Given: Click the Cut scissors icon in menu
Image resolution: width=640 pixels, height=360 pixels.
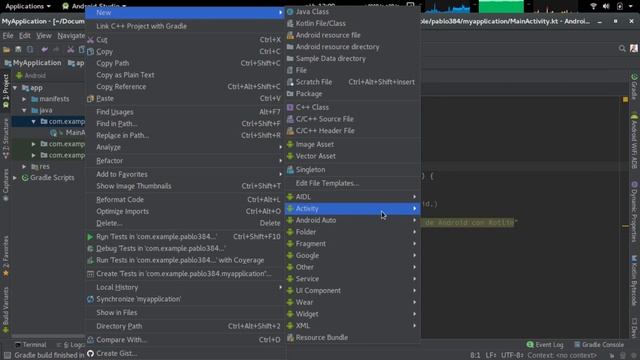Looking at the screenshot, I should (91, 40).
